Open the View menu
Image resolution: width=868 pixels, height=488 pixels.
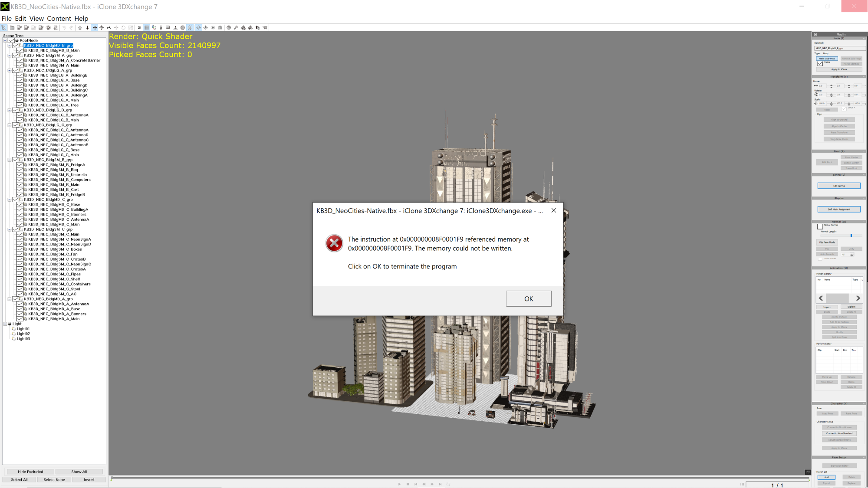pos(36,18)
